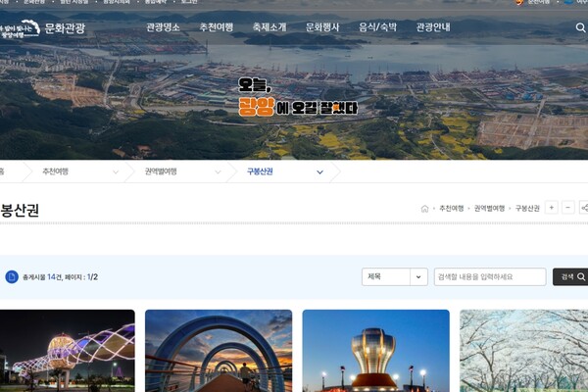Screen dimensions: 588x392
Task: Click the blue document count icon
Action: [x=12, y=276]
